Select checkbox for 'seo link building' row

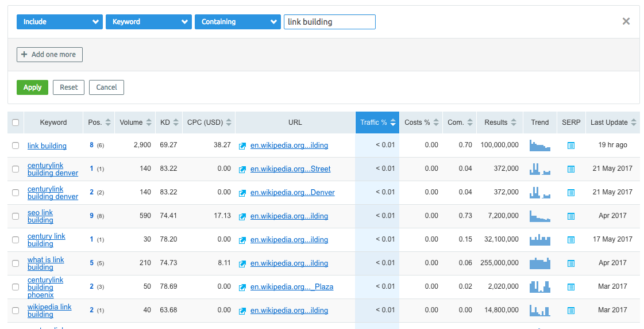[x=16, y=216]
